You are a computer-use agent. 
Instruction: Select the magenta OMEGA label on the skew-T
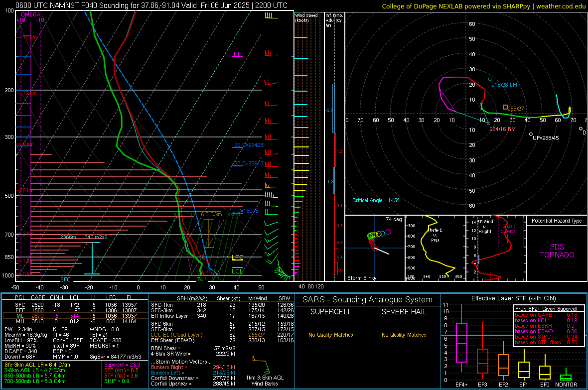(x=31, y=14)
